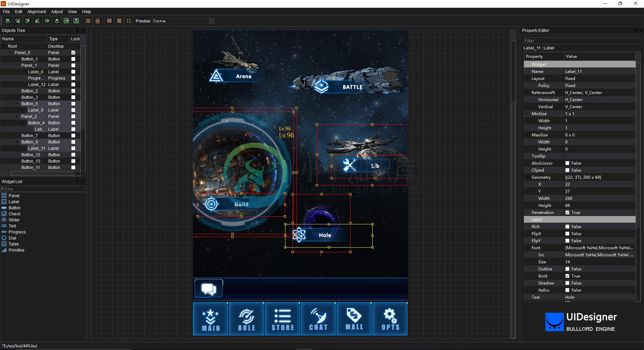Click the MALL button in canvas
The height and width of the screenshot is (350, 644).
pos(354,319)
